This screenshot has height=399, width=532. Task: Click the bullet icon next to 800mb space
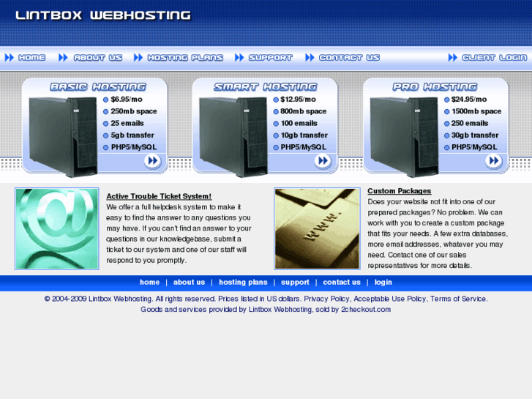pyautogui.click(x=276, y=112)
